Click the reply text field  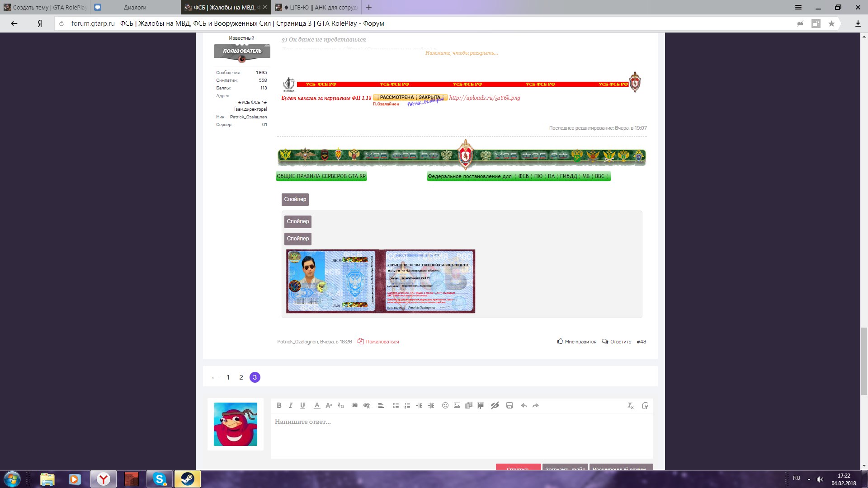461,434
